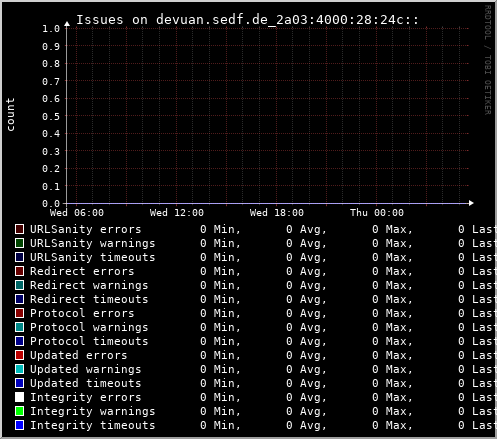Select the Redirect warnings teal swatch

[20, 285]
